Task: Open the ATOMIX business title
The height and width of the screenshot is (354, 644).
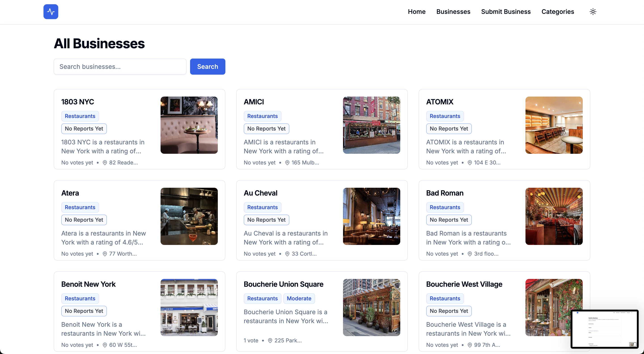Action: 439,102
